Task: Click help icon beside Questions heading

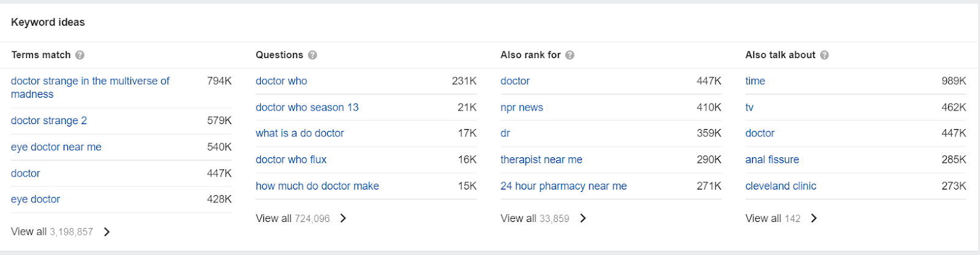Action: pyautogui.click(x=312, y=55)
